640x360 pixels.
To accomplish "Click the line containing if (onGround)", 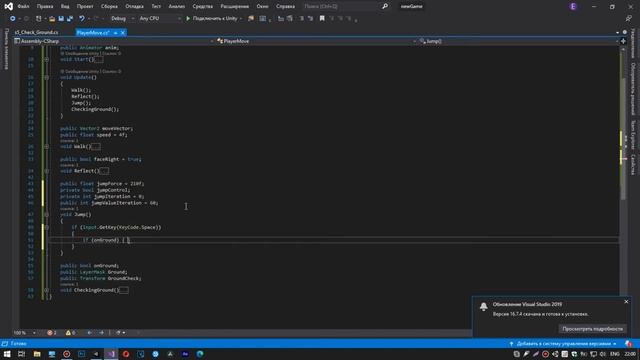I will tap(333, 240).
